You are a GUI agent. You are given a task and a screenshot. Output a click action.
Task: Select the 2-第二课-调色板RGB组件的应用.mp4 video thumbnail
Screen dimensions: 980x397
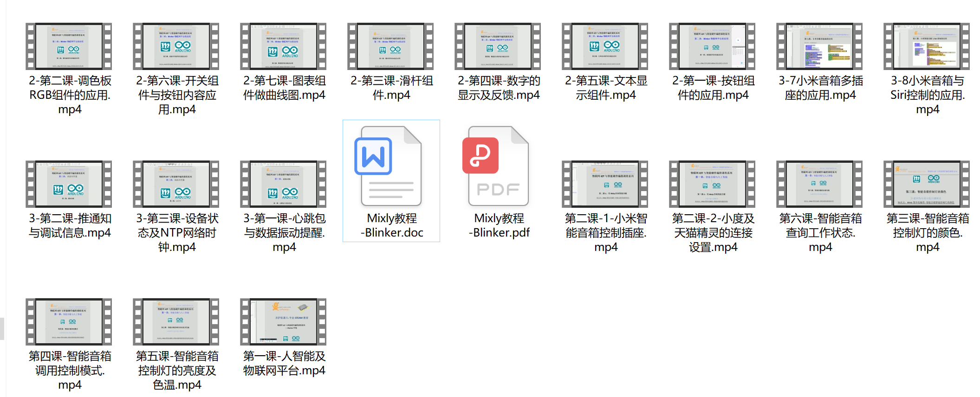[69, 46]
